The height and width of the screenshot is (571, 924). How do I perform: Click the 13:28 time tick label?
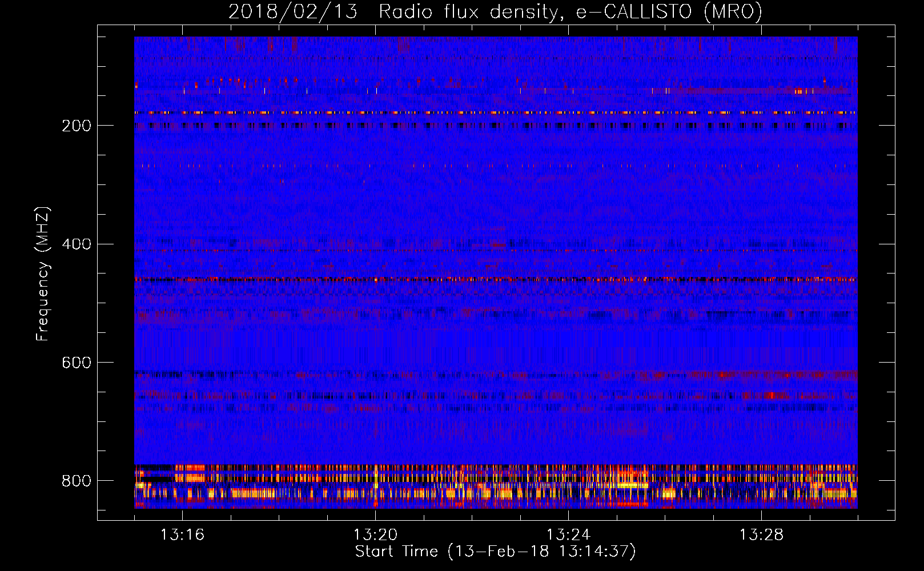(x=761, y=534)
